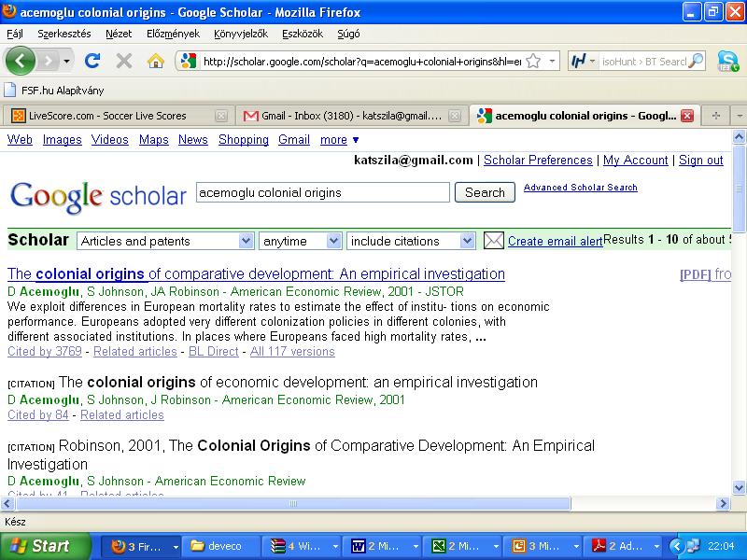Click the Sign out link
747x560 pixels.
coord(701,160)
